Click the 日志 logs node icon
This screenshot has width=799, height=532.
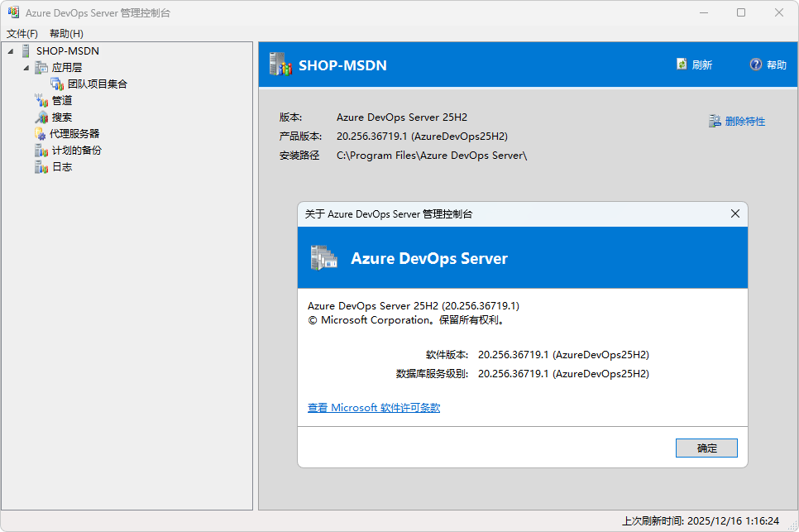pyautogui.click(x=41, y=167)
